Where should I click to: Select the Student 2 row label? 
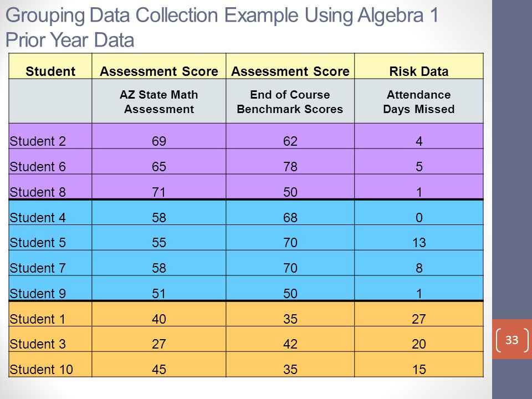pyautogui.click(x=38, y=141)
